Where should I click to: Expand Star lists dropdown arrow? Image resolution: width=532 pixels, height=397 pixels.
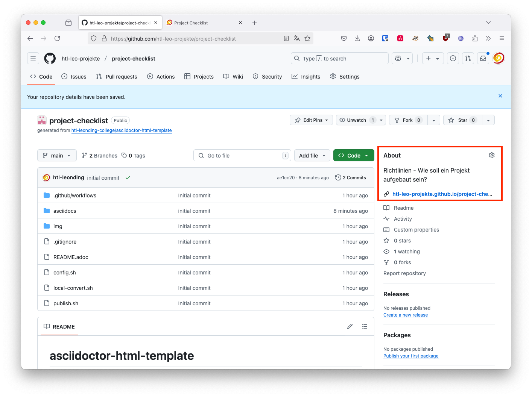488,120
